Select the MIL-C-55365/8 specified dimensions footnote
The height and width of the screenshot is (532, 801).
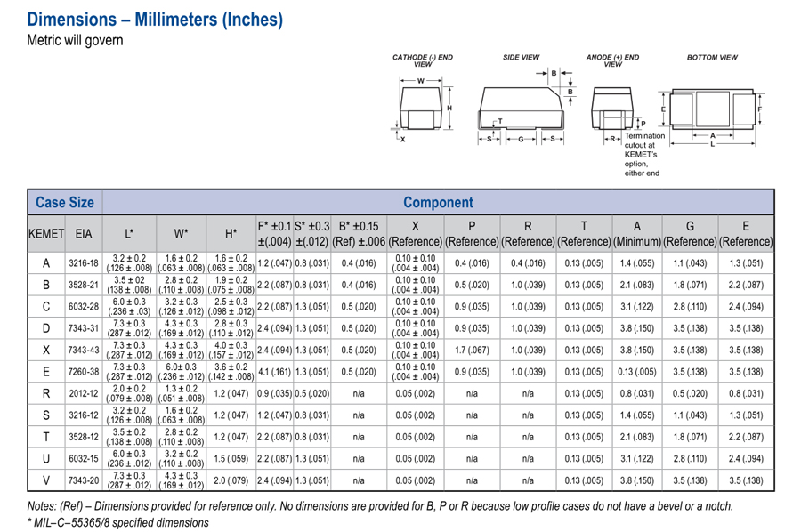[x=118, y=522]
